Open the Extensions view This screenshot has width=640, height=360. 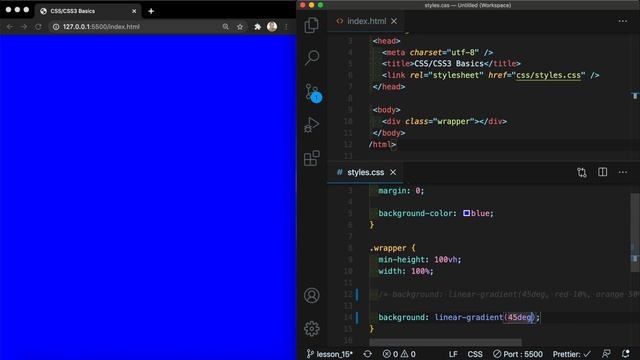click(311, 158)
